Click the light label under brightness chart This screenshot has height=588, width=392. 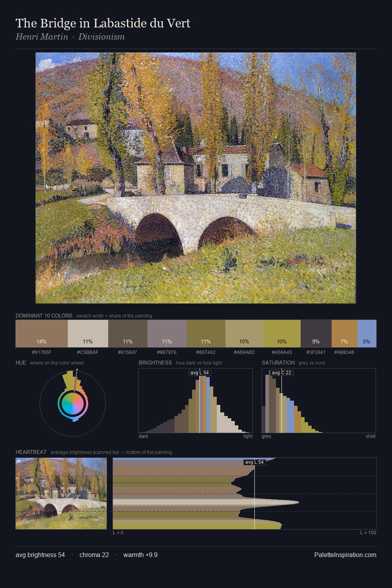(x=248, y=436)
